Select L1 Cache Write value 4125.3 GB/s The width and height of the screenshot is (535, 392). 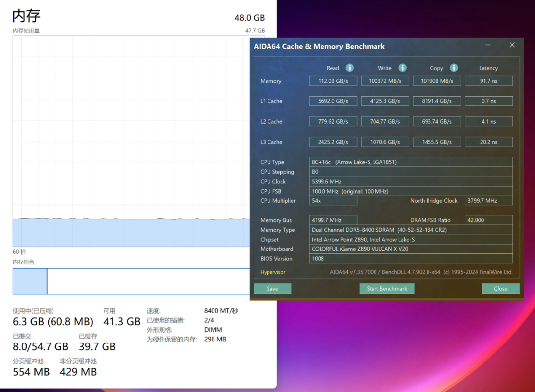click(385, 101)
